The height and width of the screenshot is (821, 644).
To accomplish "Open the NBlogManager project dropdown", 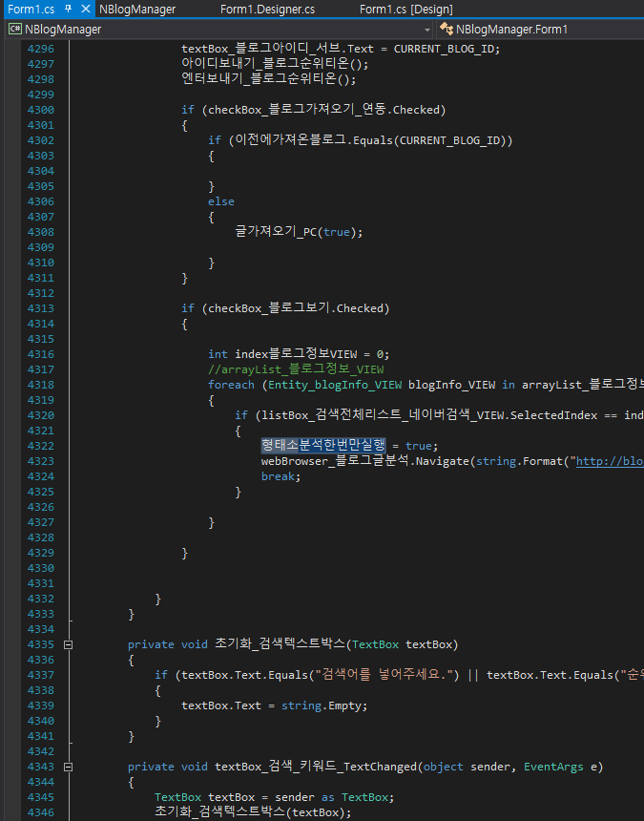I will (x=218, y=30).
